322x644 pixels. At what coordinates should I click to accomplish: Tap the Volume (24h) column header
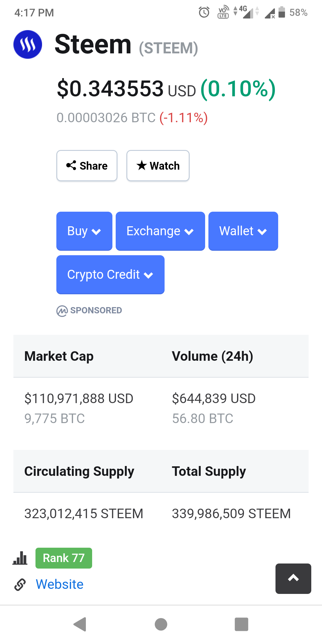213,356
